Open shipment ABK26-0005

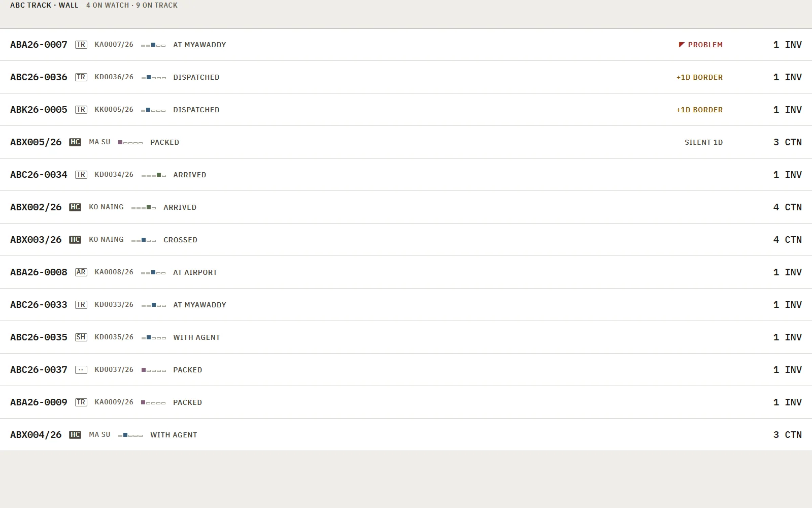406,110
